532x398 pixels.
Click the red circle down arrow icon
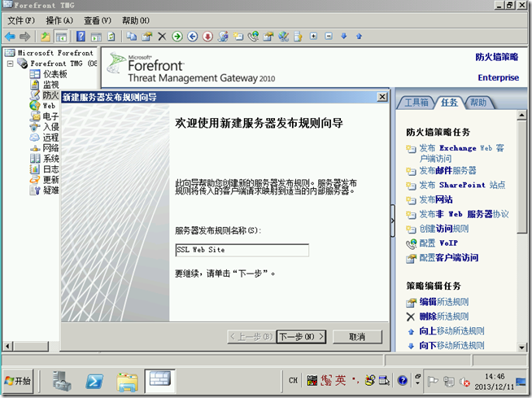coord(207,37)
